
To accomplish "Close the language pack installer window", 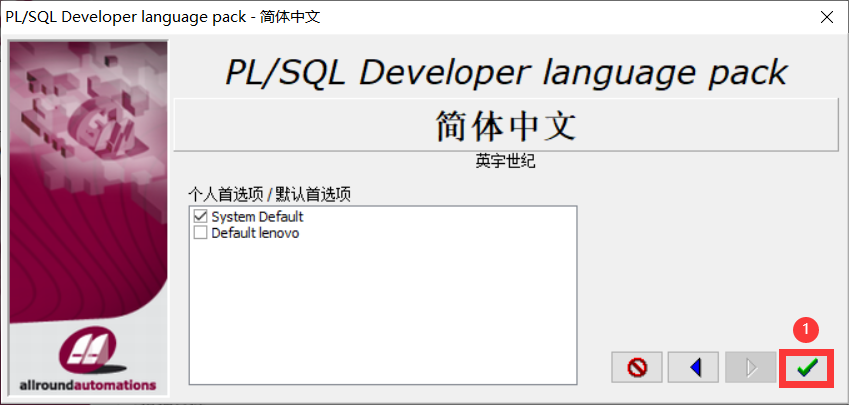I will point(827,17).
